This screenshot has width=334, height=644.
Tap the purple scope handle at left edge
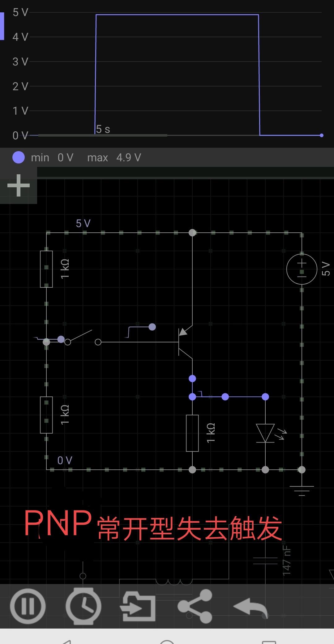(2, 26)
